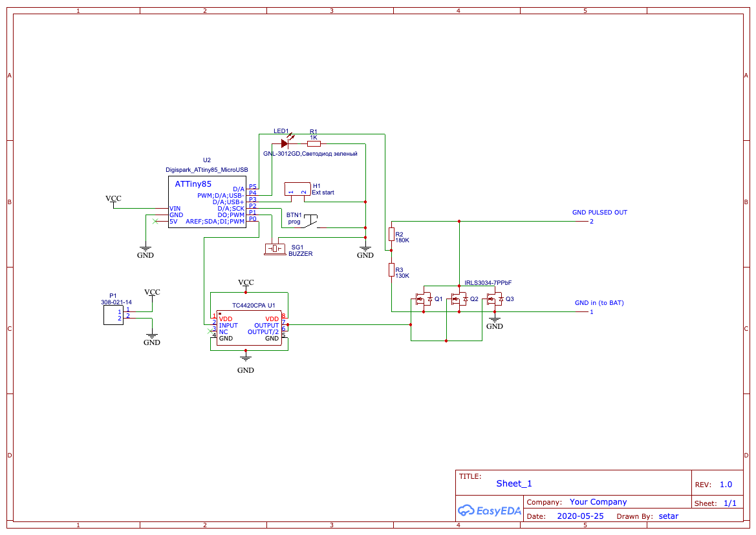Click the TC4420CPA U1 designator text
Screen dimensions: 756x535
click(254, 306)
